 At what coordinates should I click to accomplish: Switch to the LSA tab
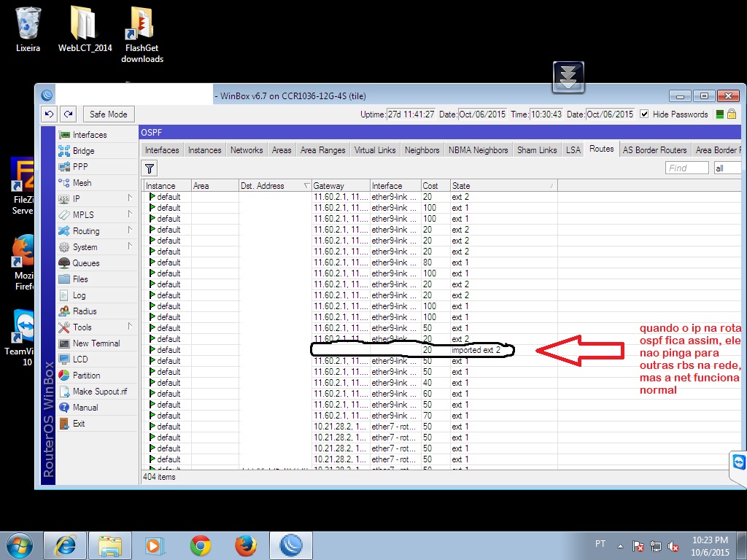[573, 150]
